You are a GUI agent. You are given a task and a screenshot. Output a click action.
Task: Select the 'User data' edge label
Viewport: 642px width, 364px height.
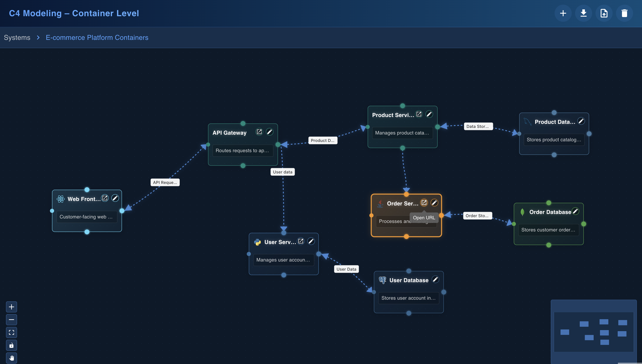(283, 172)
